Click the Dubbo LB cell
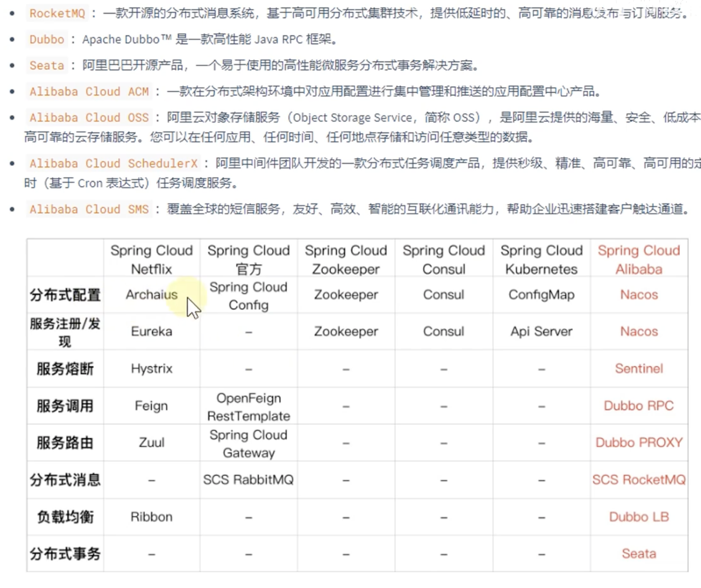Screen dimensions: 701x588 tap(639, 517)
